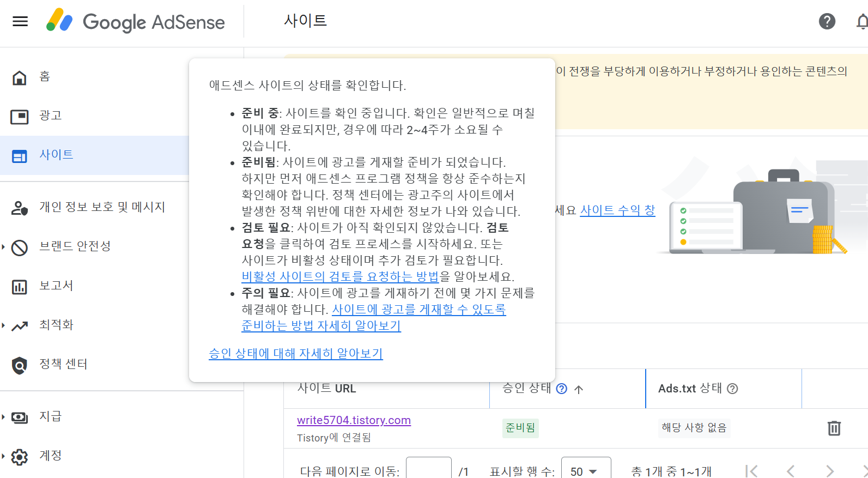
Task: Click the Ads.txt 상태 column header
Action: 690,389
